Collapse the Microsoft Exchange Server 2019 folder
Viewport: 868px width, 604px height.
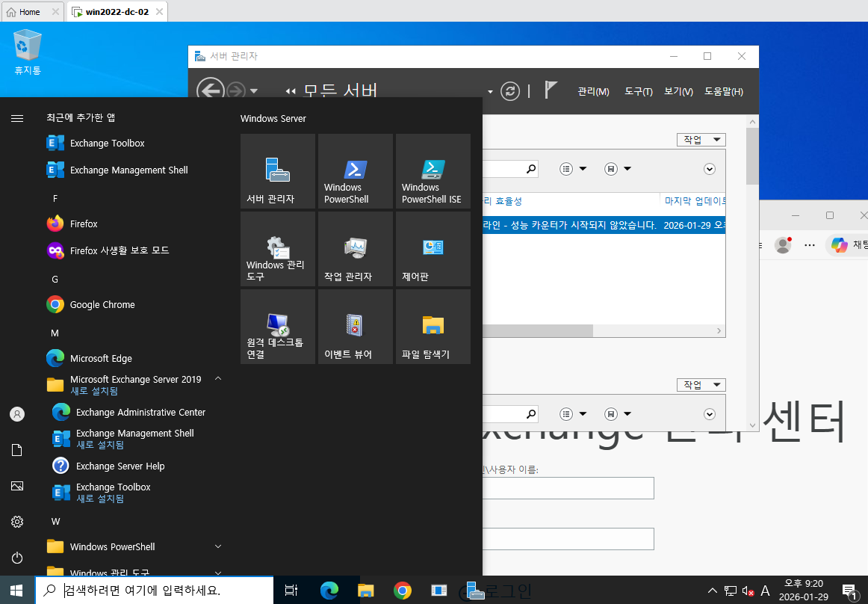tap(218, 378)
